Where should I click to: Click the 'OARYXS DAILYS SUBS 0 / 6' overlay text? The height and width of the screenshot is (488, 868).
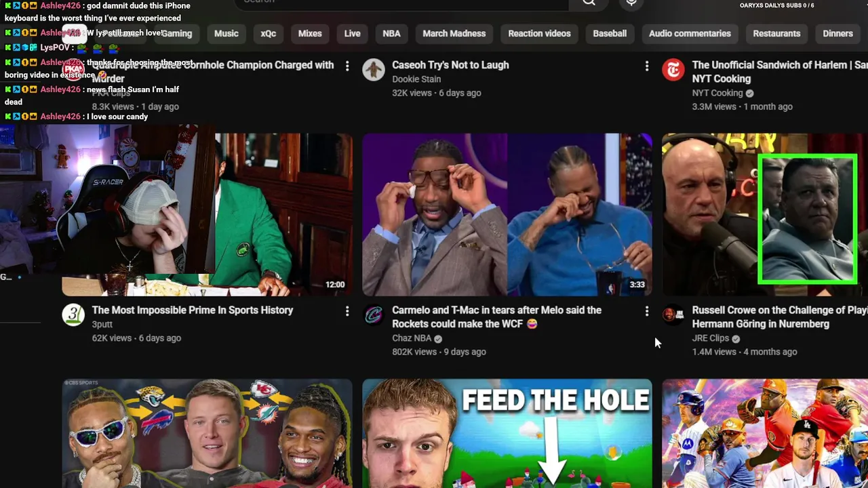[x=776, y=5]
